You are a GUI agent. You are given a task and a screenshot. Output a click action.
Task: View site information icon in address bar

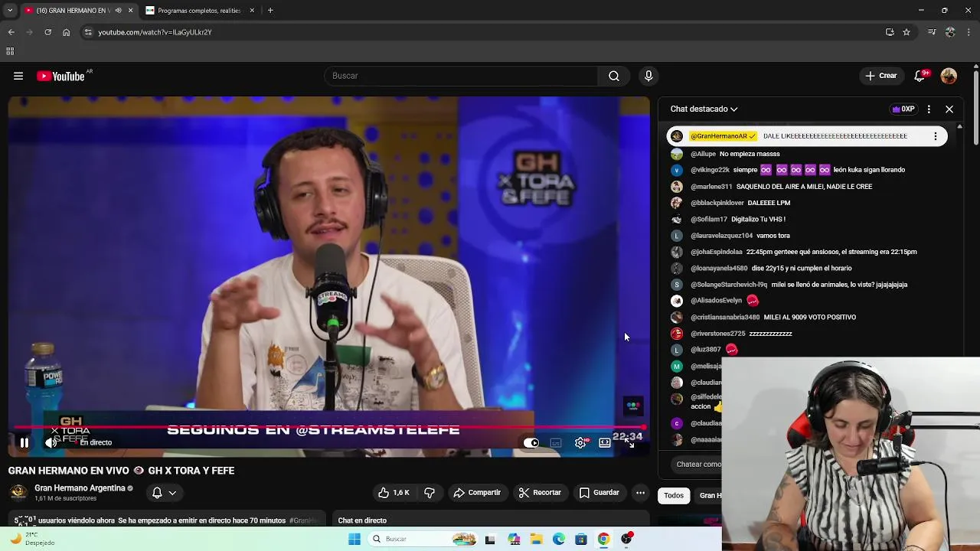(88, 32)
